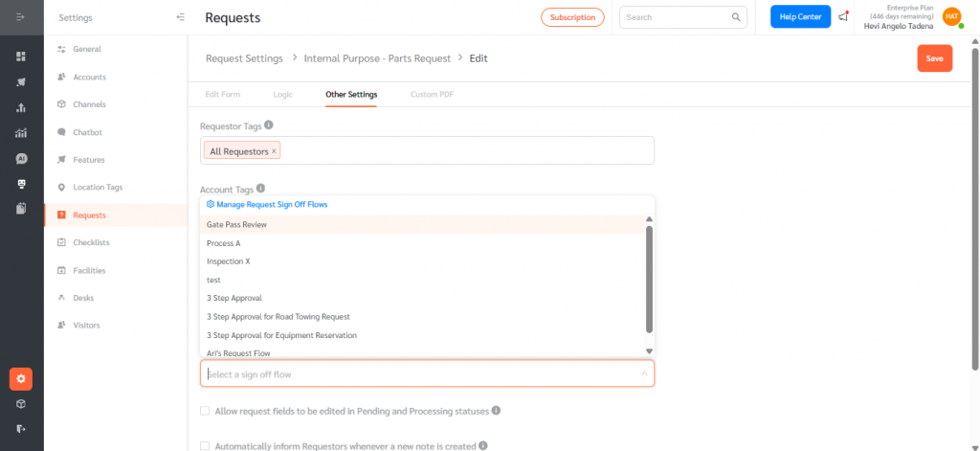Open Checklists in the Settings sidebar
This screenshot has height=451, width=980.
click(91, 242)
